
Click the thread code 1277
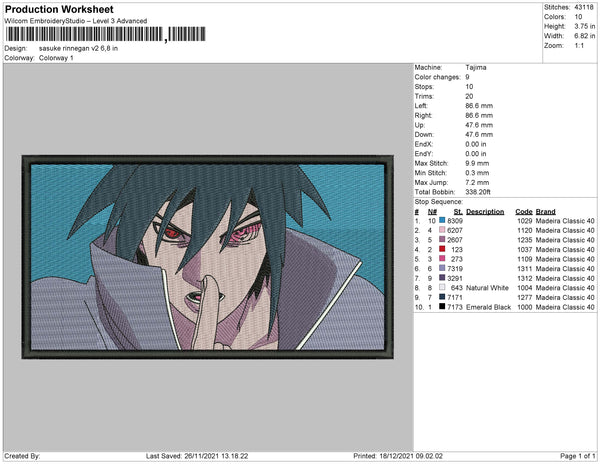click(x=525, y=297)
